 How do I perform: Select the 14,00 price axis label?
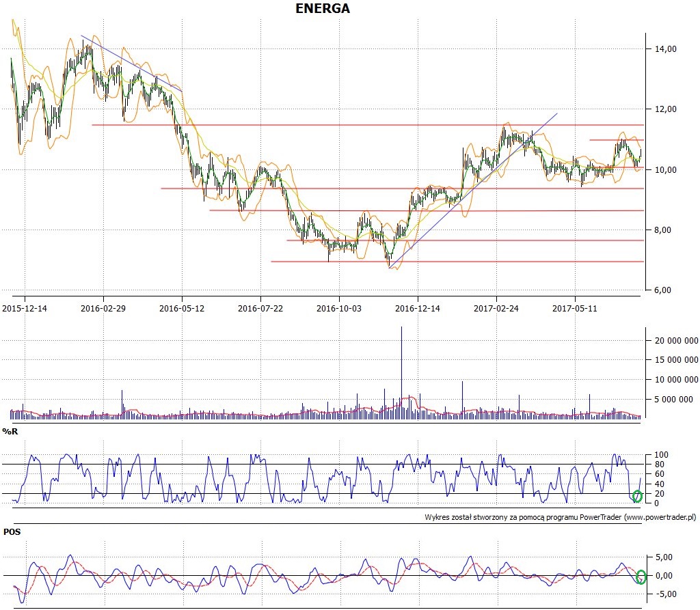666,49
